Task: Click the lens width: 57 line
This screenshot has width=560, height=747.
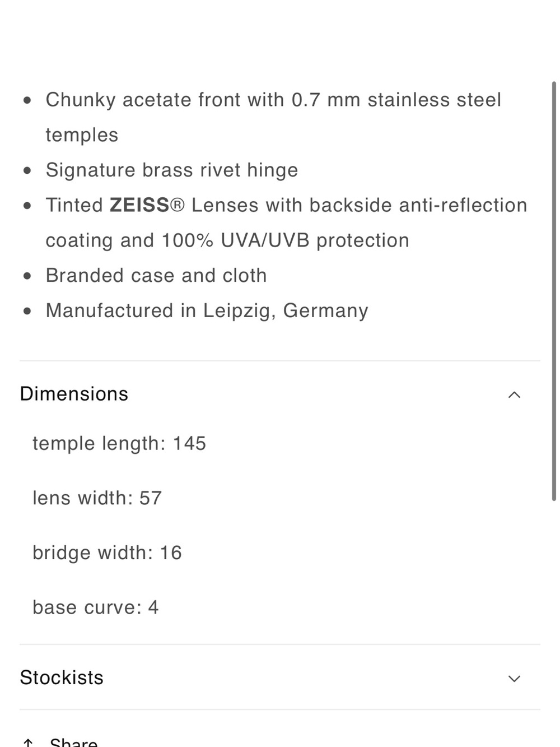Action: point(97,498)
